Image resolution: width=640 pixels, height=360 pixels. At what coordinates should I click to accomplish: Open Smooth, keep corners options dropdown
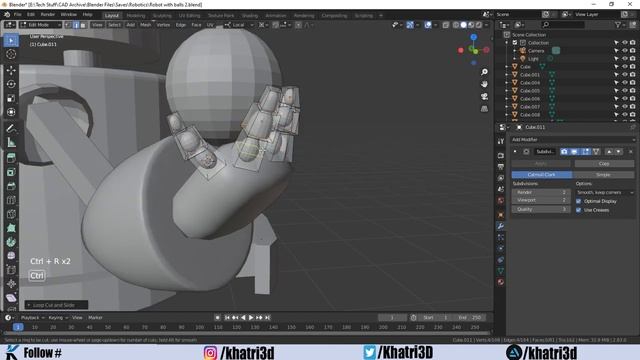tap(605, 192)
